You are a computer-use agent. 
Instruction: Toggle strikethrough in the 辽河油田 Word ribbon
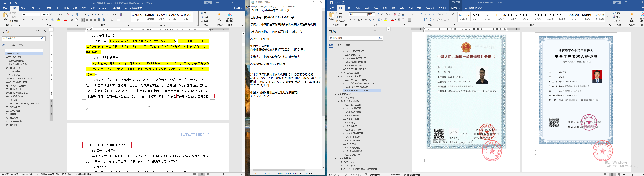39,20
